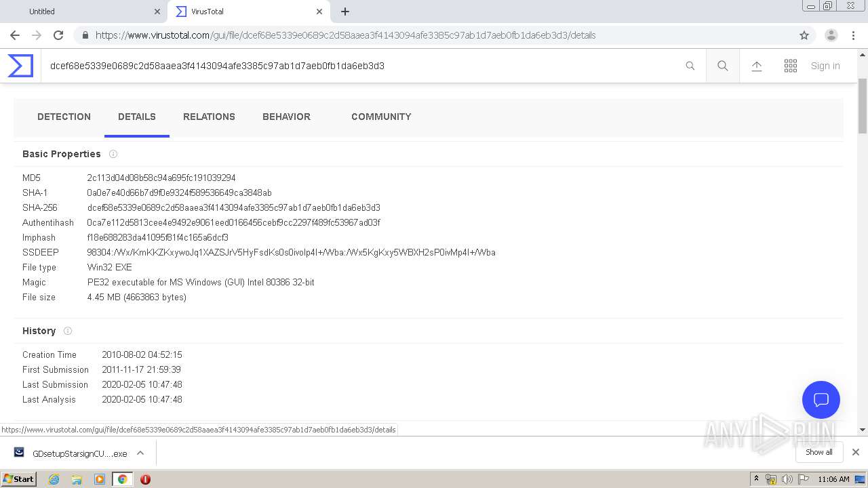Click the hash search input field
This screenshot has height=488, width=868.
(x=363, y=66)
